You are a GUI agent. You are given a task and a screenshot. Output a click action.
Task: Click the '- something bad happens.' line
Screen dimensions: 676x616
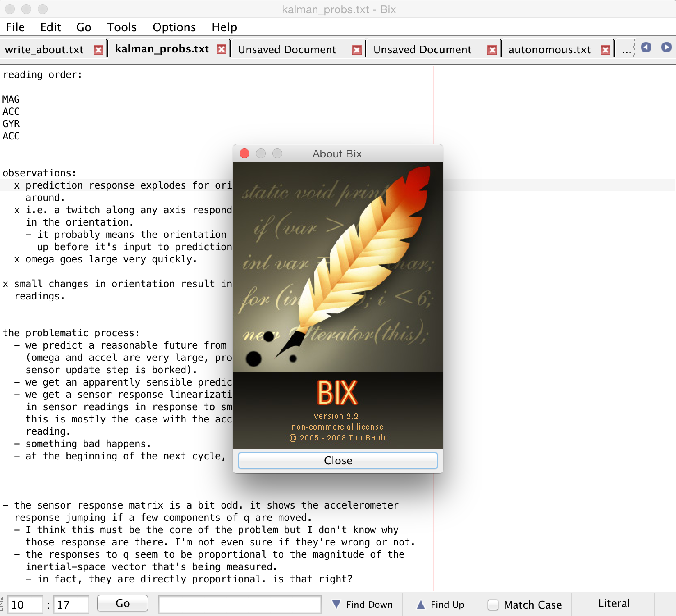(x=82, y=444)
